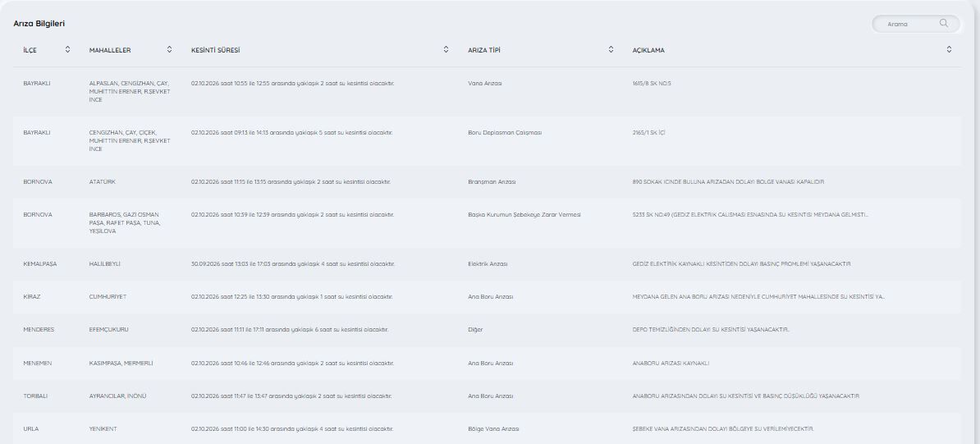The width and height of the screenshot is (980, 444).
Task: Select BORNOVA in the BARBAROS row
Action: click(38, 214)
